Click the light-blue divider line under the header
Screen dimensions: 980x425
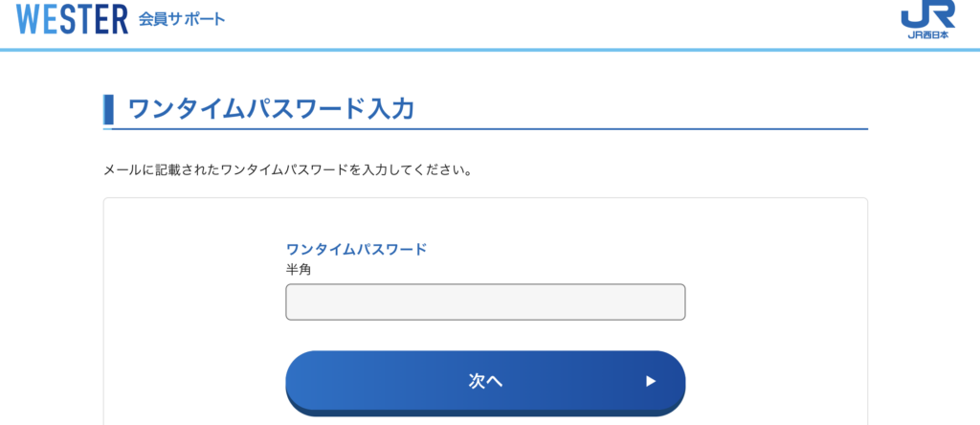490,50
